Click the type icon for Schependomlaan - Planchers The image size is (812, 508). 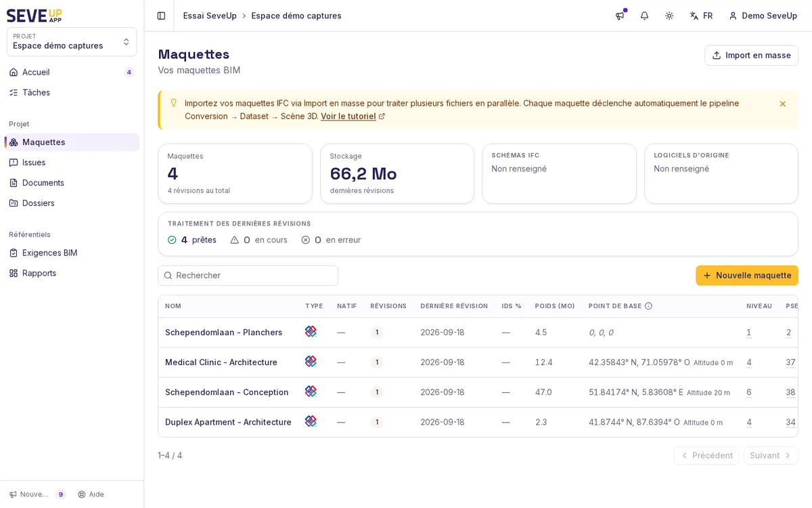(311, 331)
